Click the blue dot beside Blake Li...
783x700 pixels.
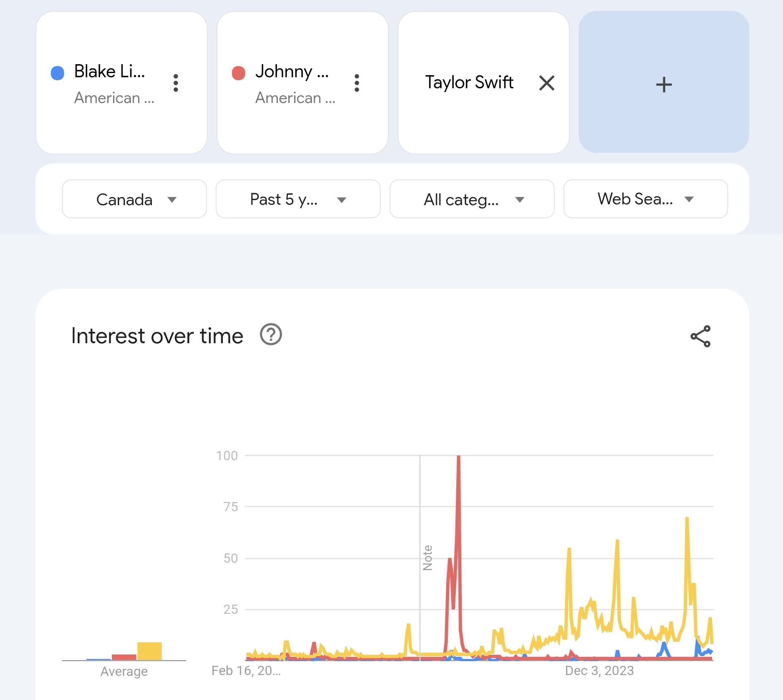pos(57,73)
